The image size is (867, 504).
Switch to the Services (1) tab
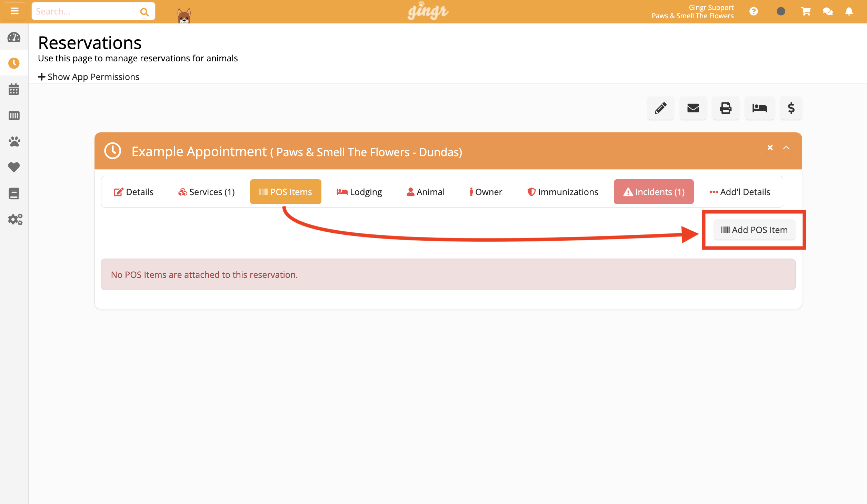(x=206, y=192)
